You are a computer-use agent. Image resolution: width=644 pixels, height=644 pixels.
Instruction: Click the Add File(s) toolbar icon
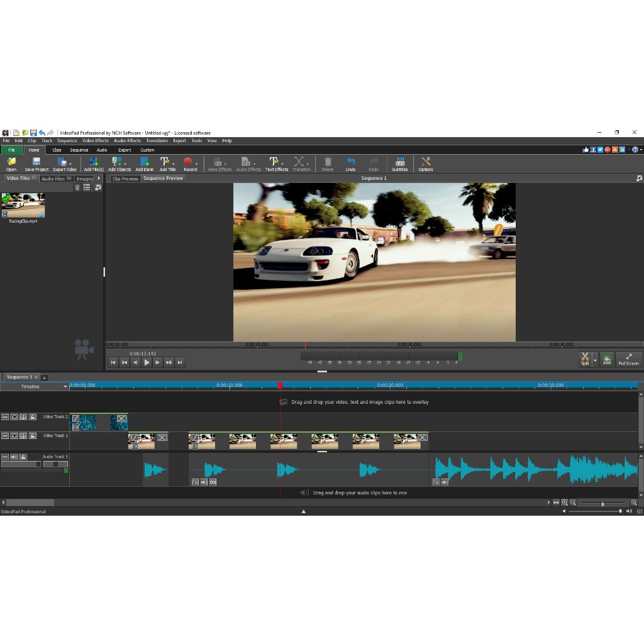coord(93,163)
